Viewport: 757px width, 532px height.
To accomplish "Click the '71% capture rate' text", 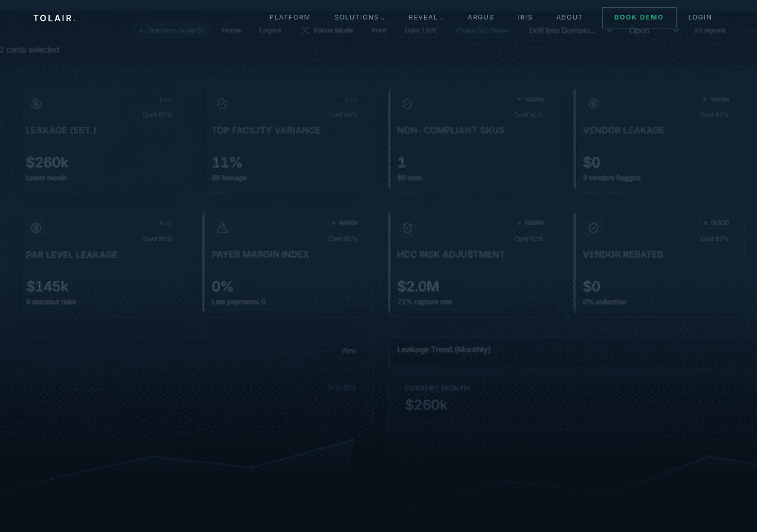I will pos(425,302).
